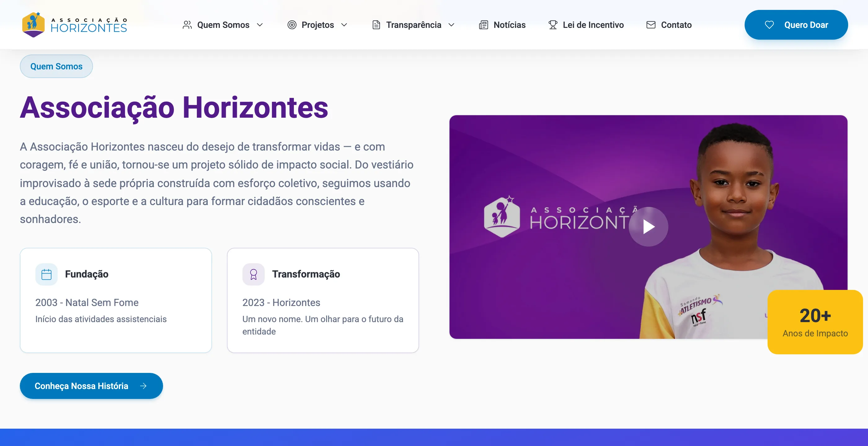The image size is (868, 446).
Task: Click the heart icon in Quero Doar button
Action: pyautogui.click(x=769, y=25)
